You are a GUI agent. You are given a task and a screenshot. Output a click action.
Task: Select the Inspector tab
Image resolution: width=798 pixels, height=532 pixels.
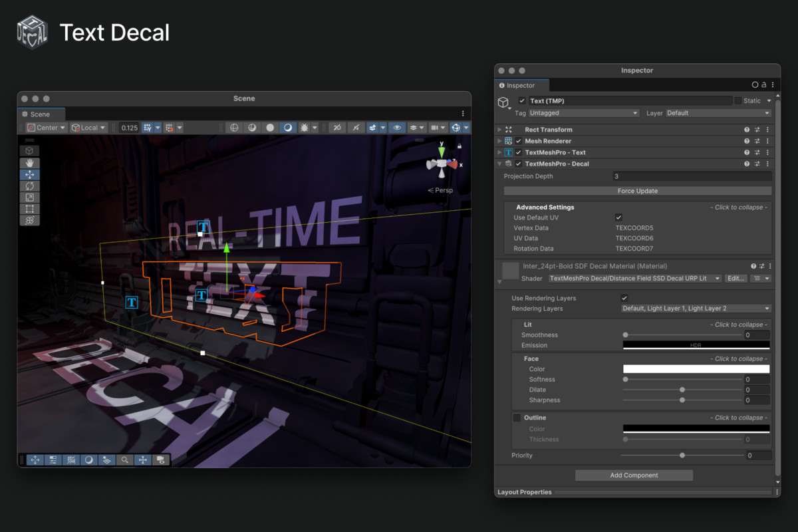521,85
